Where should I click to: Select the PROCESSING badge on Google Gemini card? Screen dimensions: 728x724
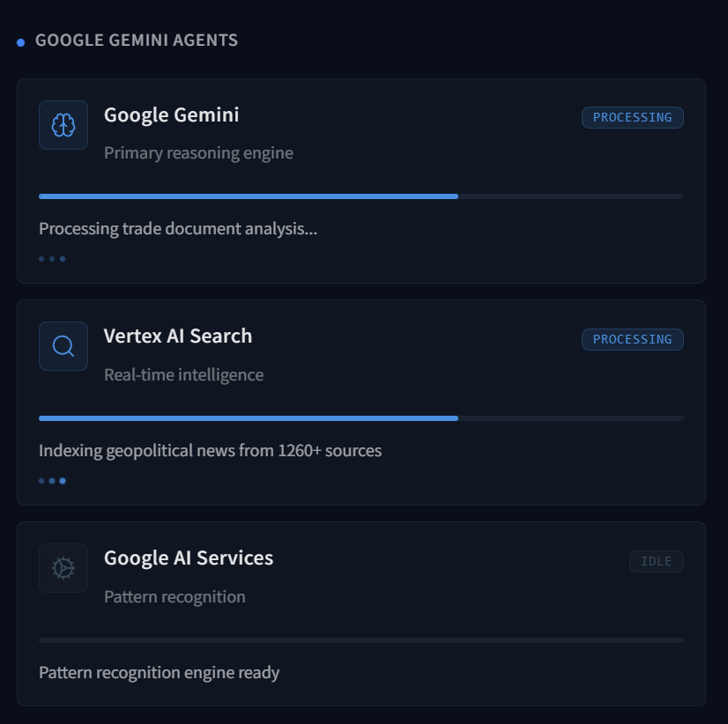632,117
